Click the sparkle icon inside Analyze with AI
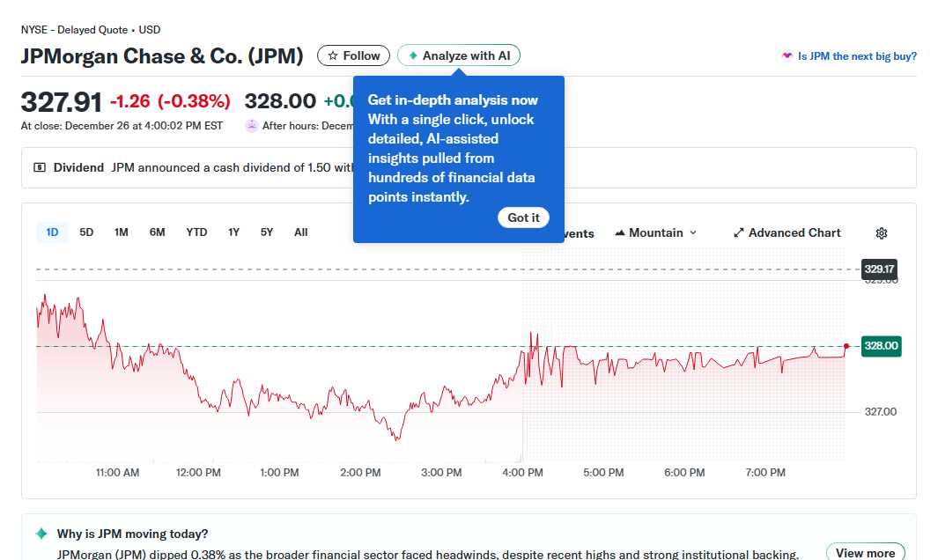Viewport: 938px width, 560px height. [411, 55]
